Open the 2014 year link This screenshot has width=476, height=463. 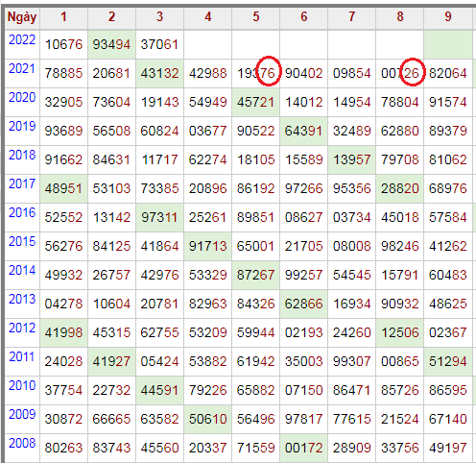22,271
